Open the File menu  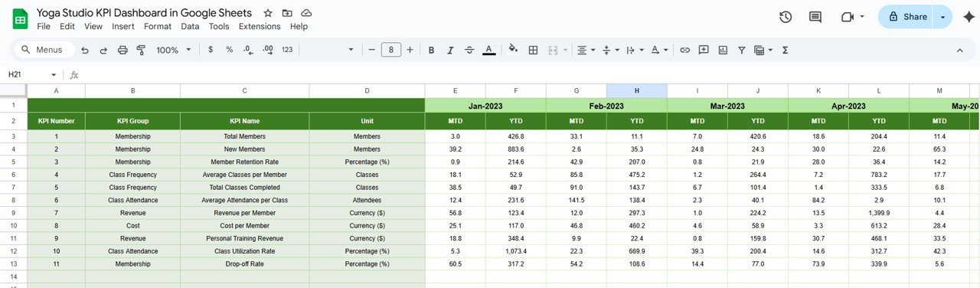[x=44, y=26]
